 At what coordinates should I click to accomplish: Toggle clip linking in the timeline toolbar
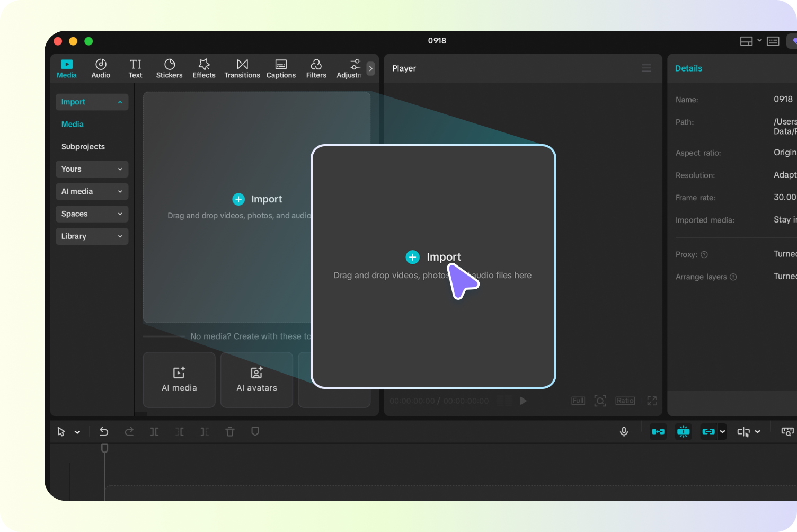tap(709, 431)
